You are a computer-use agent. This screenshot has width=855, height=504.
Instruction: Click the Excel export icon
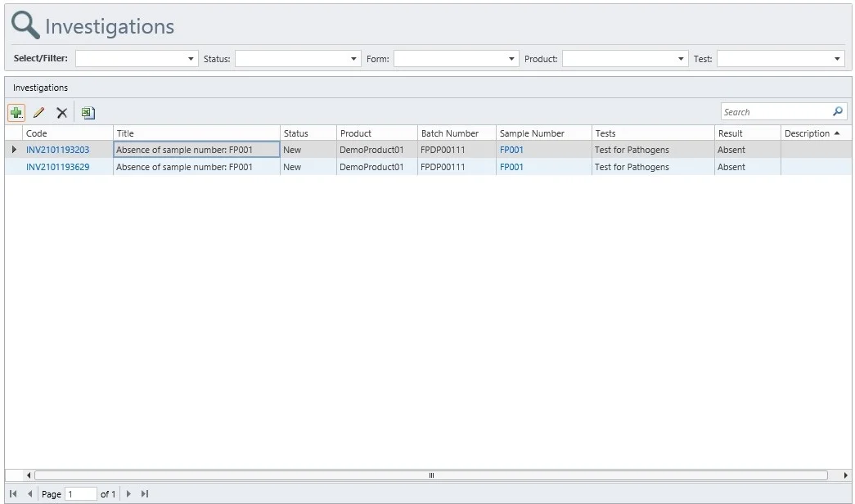pos(88,113)
